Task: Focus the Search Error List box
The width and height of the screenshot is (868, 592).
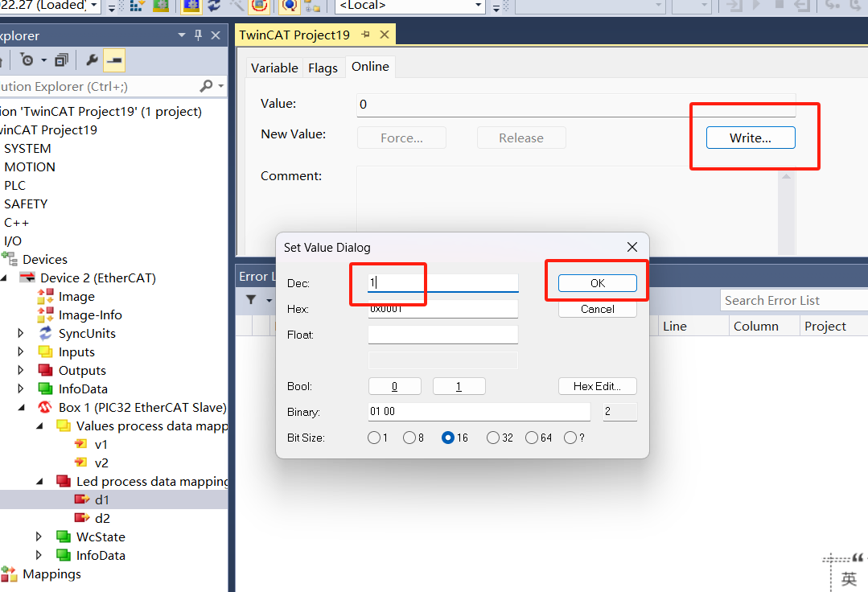Action: (x=794, y=301)
